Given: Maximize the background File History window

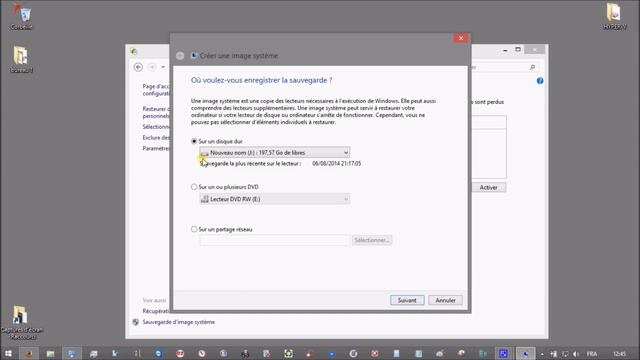Looking at the screenshot, I should point(518,49).
